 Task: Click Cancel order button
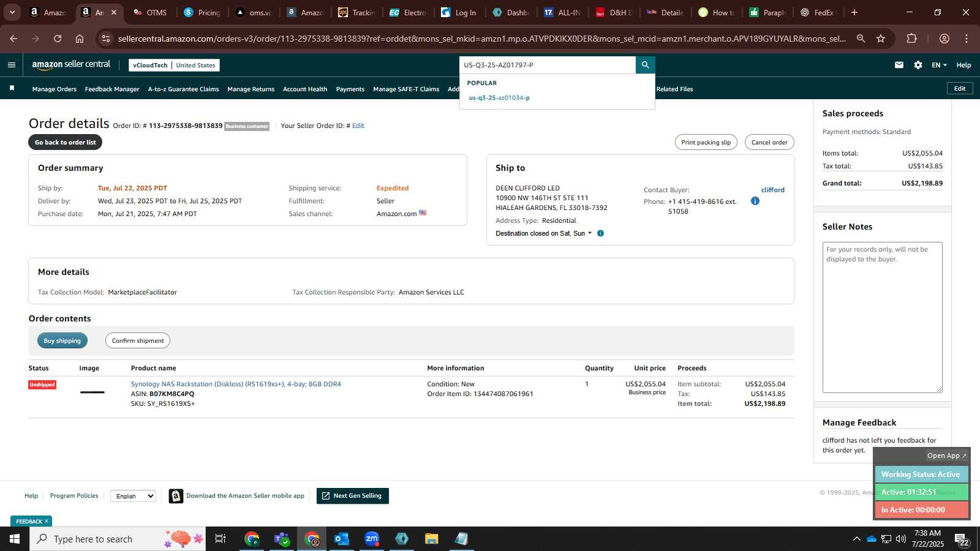769,142
